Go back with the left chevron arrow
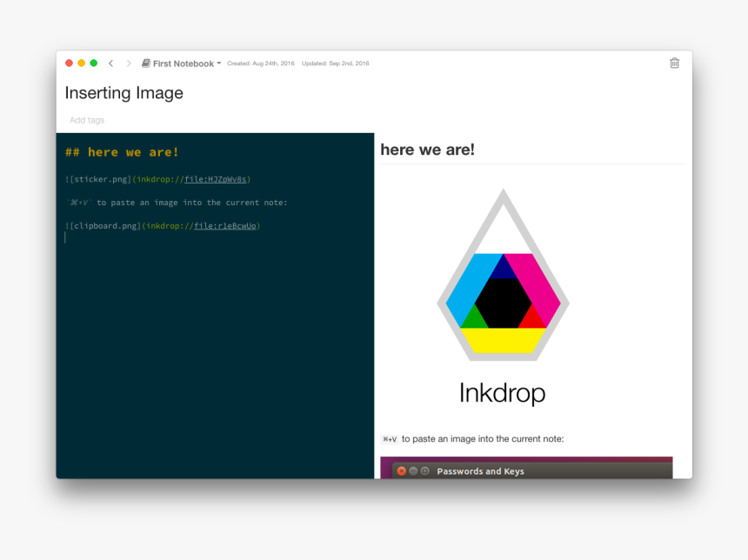The height and width of the screenshot is (560, 748). pos(110,63)
